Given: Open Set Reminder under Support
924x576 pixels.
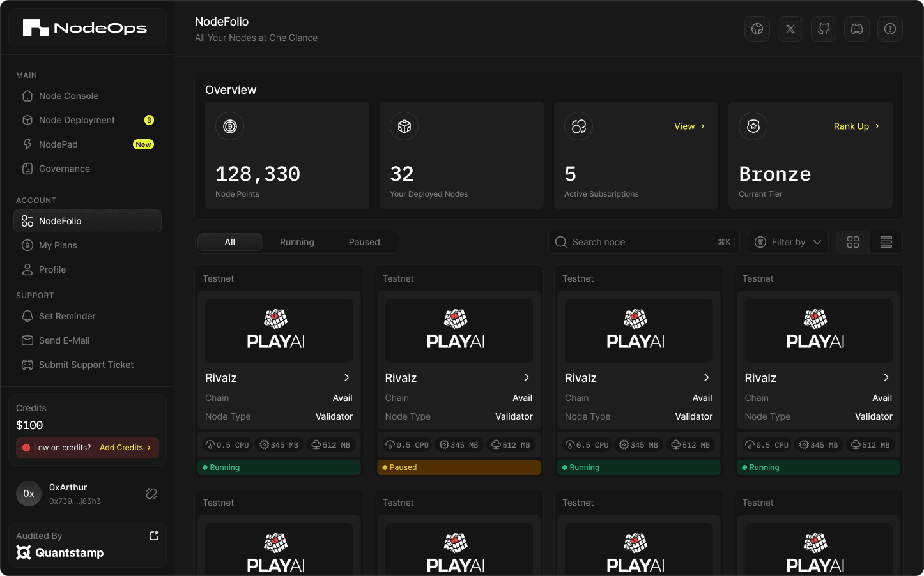Looking at the screenshot, I should click(88, 316).
